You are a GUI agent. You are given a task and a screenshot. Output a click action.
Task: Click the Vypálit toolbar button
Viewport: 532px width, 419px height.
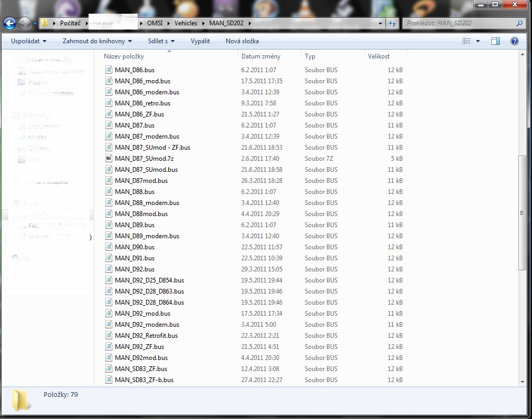point(200,41)
